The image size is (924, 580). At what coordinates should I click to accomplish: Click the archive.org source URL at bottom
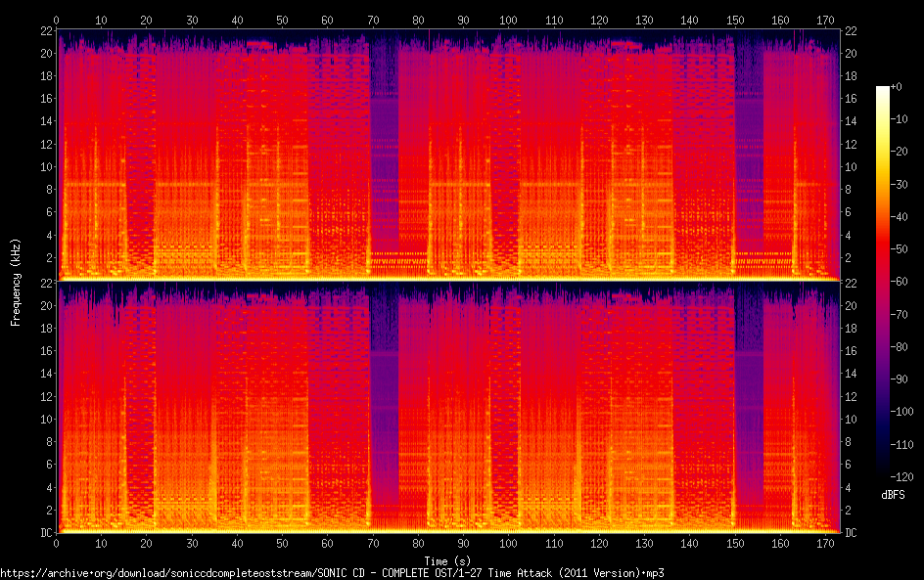[x=332, y=572]
